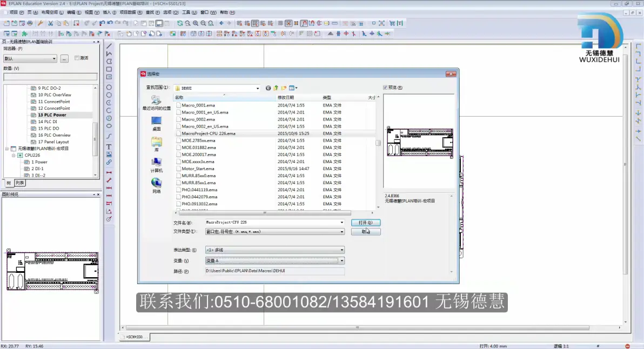Click the cancel button below 打开
644x349 pixels.
pyautogui.click(x=366, y=232)
